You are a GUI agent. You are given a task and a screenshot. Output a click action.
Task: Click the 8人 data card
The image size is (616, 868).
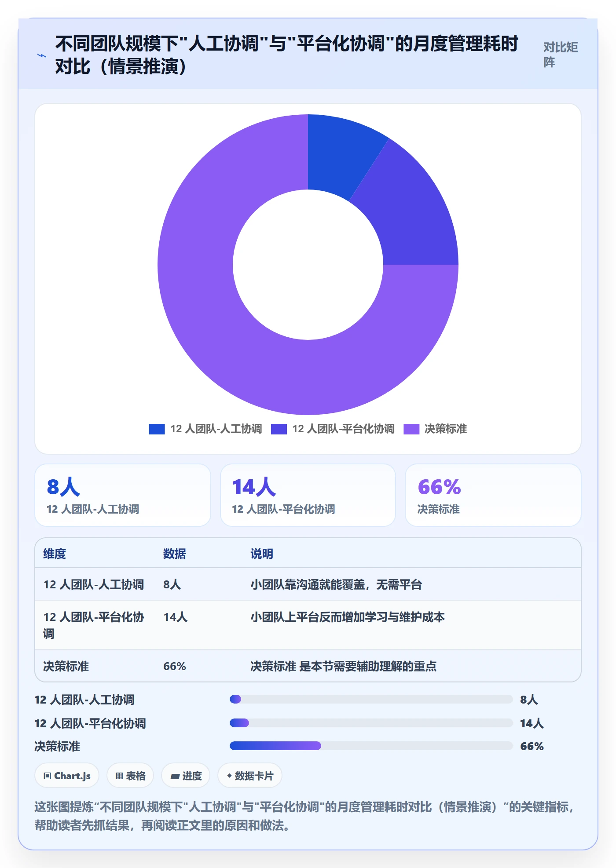pos(123,495)
